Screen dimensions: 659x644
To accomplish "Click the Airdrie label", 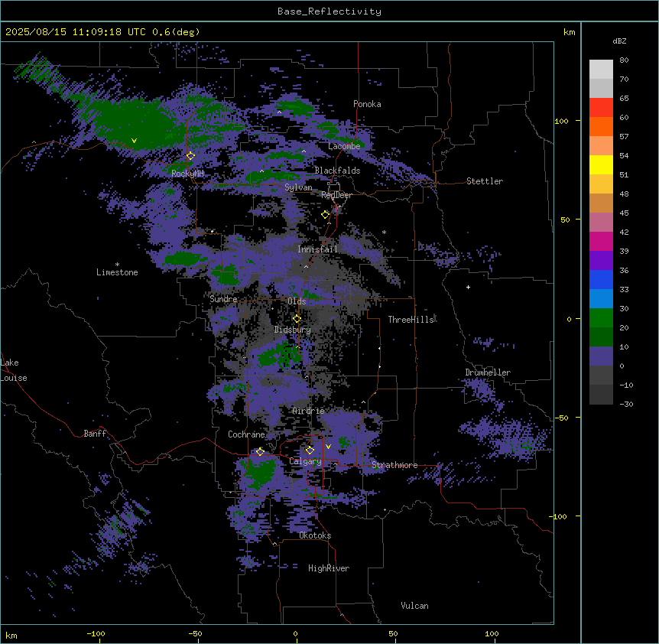I will coord(309,411).
